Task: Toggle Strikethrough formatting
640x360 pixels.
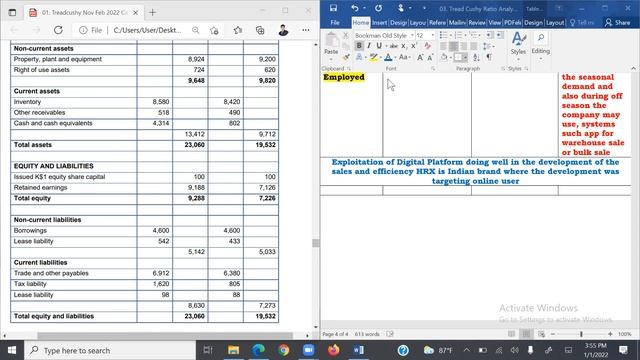Action: (x=393, y=46)
